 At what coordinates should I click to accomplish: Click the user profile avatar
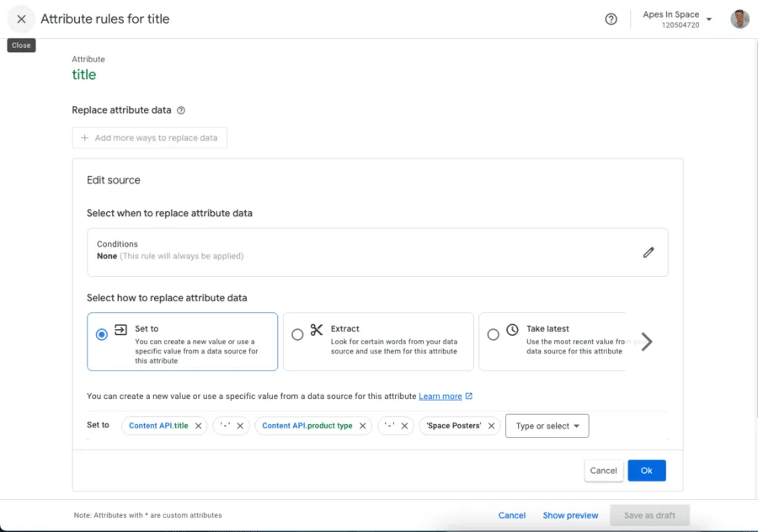pyautogui.click(x=739, y=19)
